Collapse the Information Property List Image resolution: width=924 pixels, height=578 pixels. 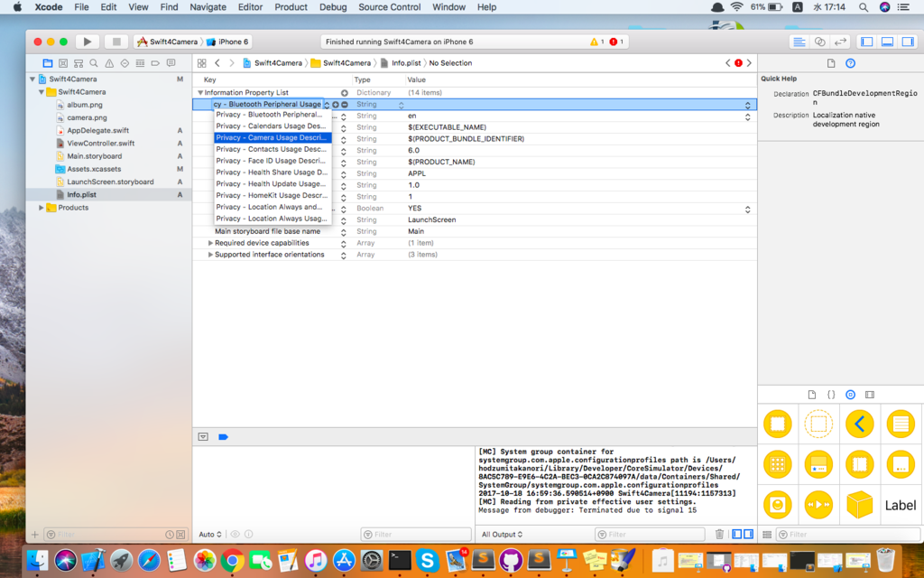pyautogui.click(x=199, y=93)
